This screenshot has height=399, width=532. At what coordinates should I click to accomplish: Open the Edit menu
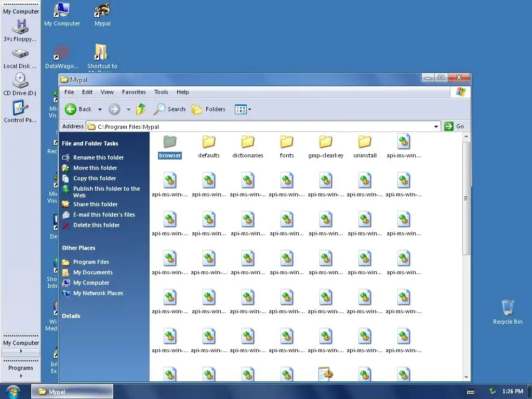coord(87,92)
